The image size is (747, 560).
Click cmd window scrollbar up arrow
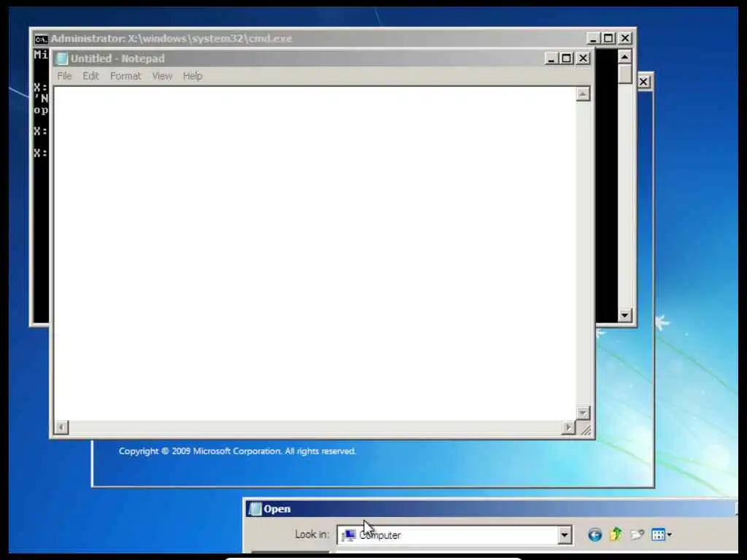click(x=624, y=57)
